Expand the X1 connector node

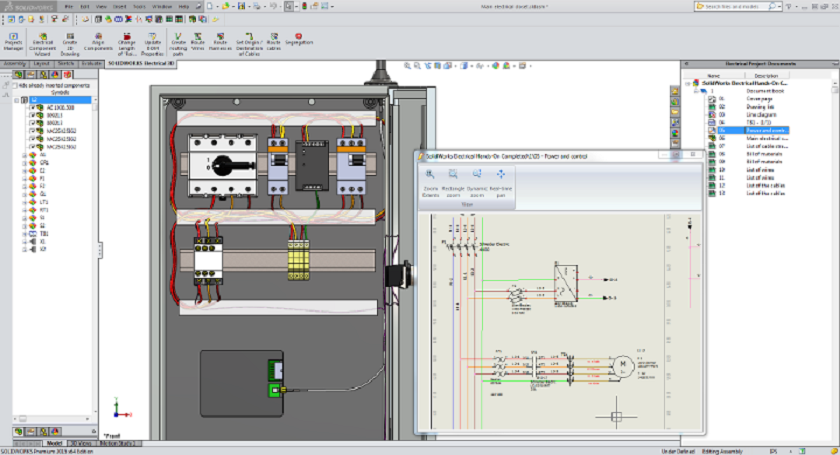(x=24, y=242)
